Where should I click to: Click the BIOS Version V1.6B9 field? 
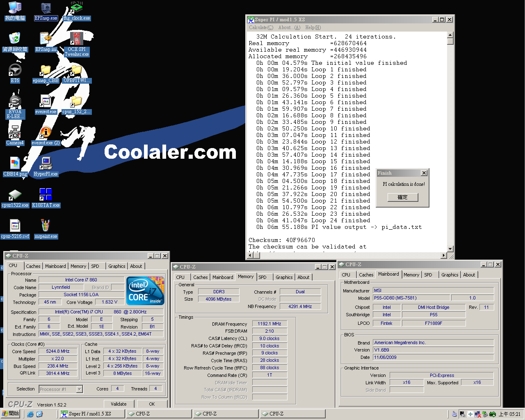pyautogui.click(x=434, y=350)
